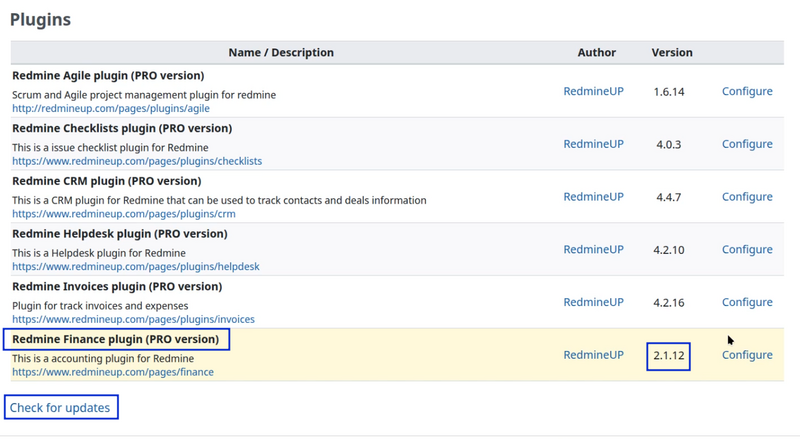Image resolution: width=800 pixels, height=439 pixels.
Task: Select the Redmine Agile plugin (PRO version) title
Action: click(108, 76)
